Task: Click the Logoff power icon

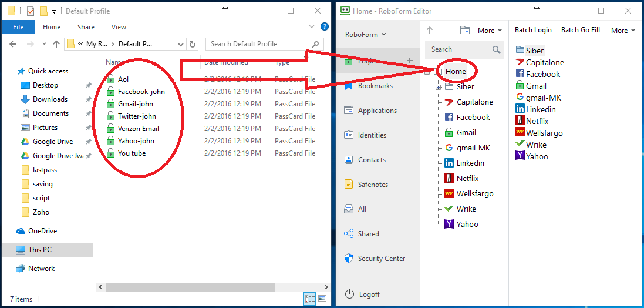Action: pyautogui.click(x=349, y=294)
